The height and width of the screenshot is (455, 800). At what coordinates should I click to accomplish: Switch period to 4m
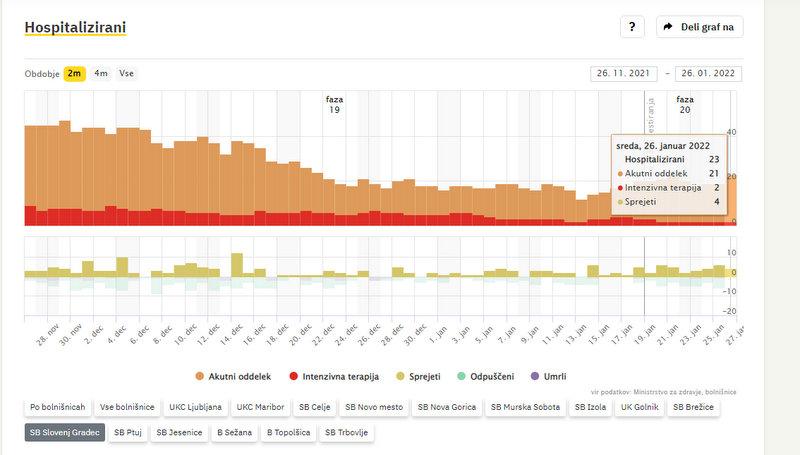(x=101, y=73)
